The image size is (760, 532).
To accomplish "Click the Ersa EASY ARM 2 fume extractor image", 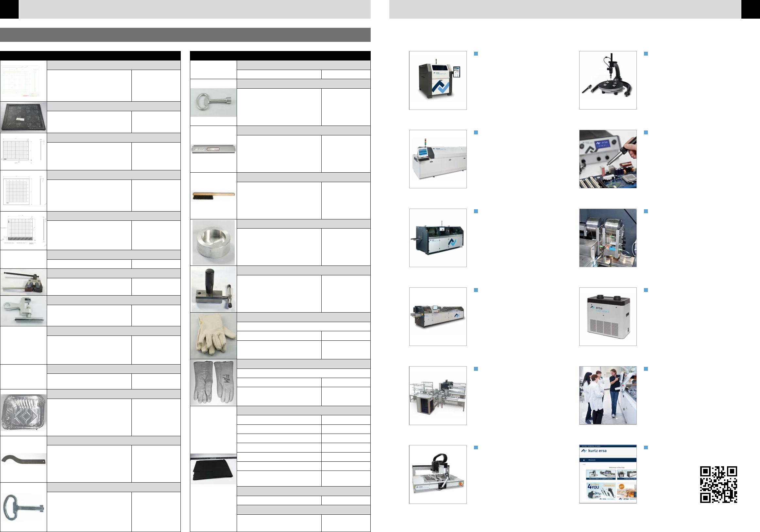I will [x=607, y=317].
